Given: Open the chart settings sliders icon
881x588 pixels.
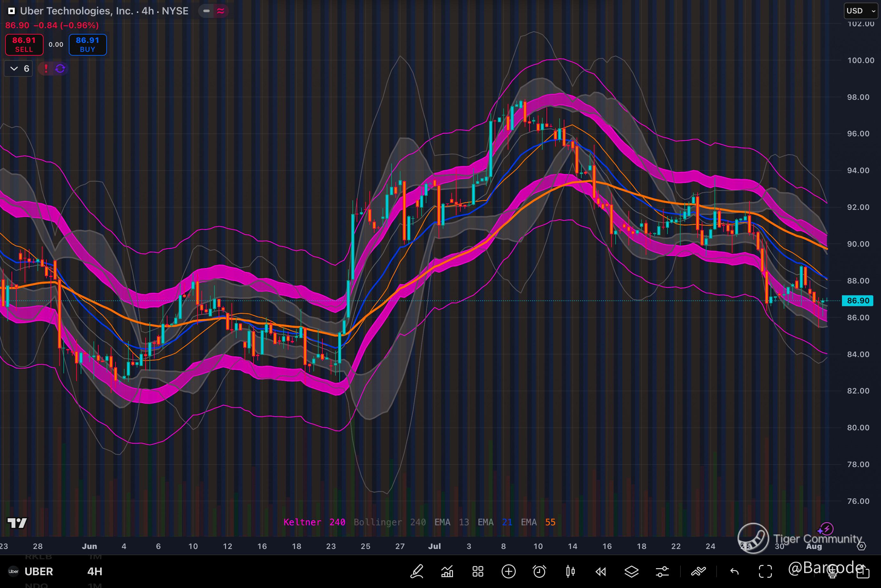Looking at the screenshot, I should click(x=662, y=571).
